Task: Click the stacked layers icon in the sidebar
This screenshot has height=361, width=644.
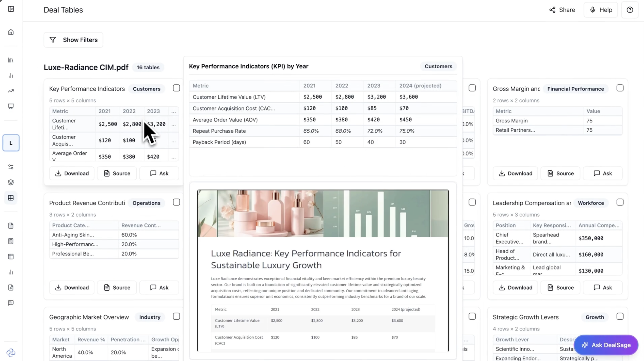Action: (x=11, y=182)
